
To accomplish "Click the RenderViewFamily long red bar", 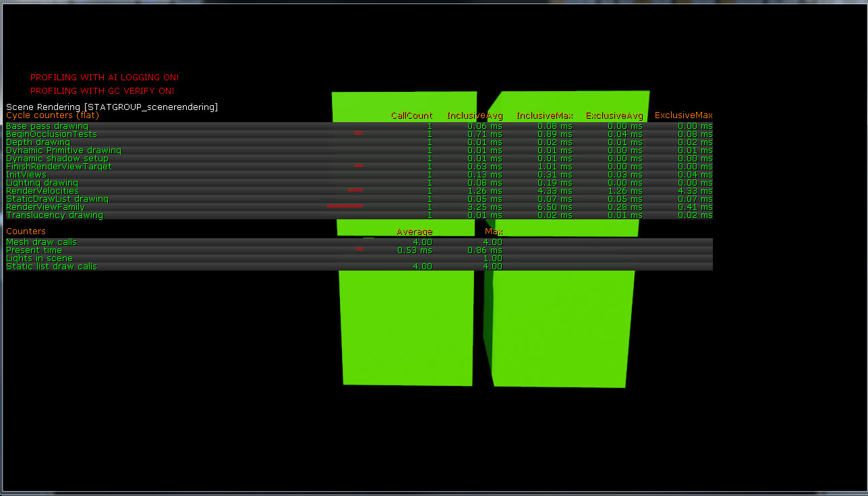I will coord(345,206).
